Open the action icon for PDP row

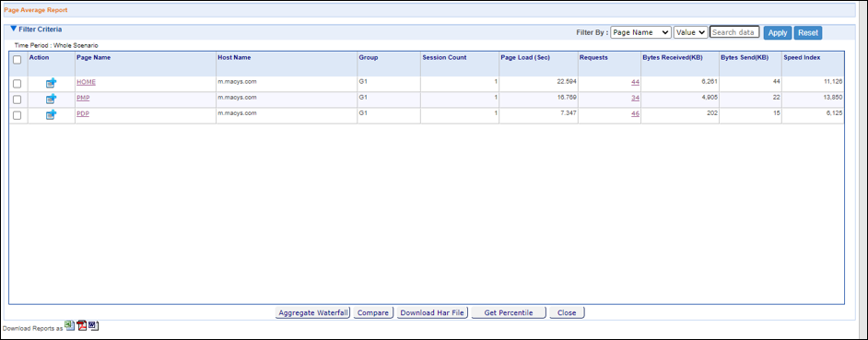tap(51, 114)
